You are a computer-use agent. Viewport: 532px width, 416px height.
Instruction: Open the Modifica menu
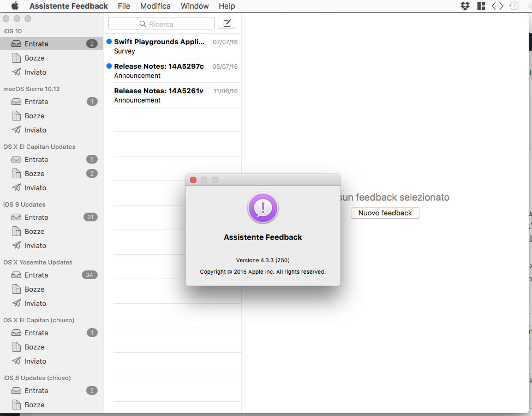[155, 6]
